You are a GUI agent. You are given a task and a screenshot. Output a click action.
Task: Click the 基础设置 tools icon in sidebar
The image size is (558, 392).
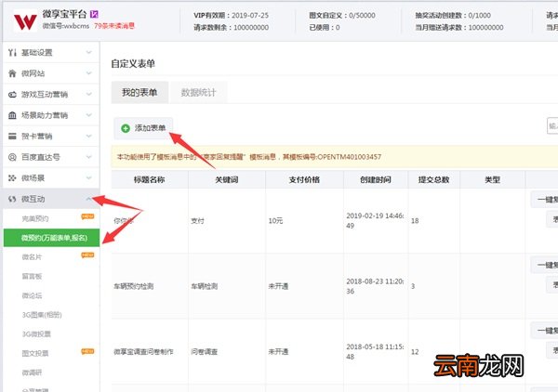click(x=12, y=53)
